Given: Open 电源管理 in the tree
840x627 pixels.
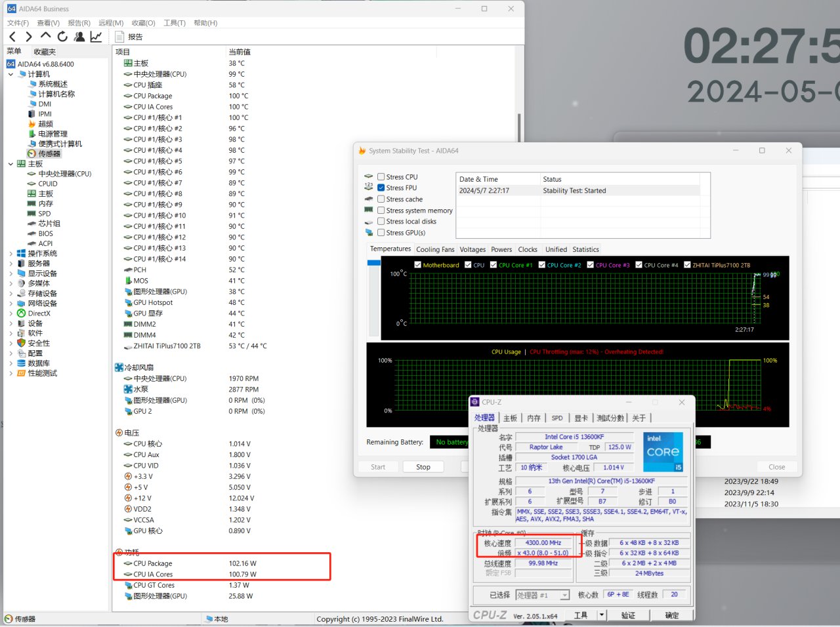Looking at the screenshot, I should [52, 134].
